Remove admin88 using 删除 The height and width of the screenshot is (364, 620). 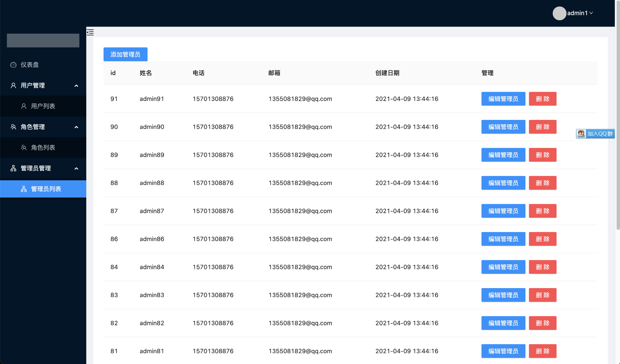point(542,183)
